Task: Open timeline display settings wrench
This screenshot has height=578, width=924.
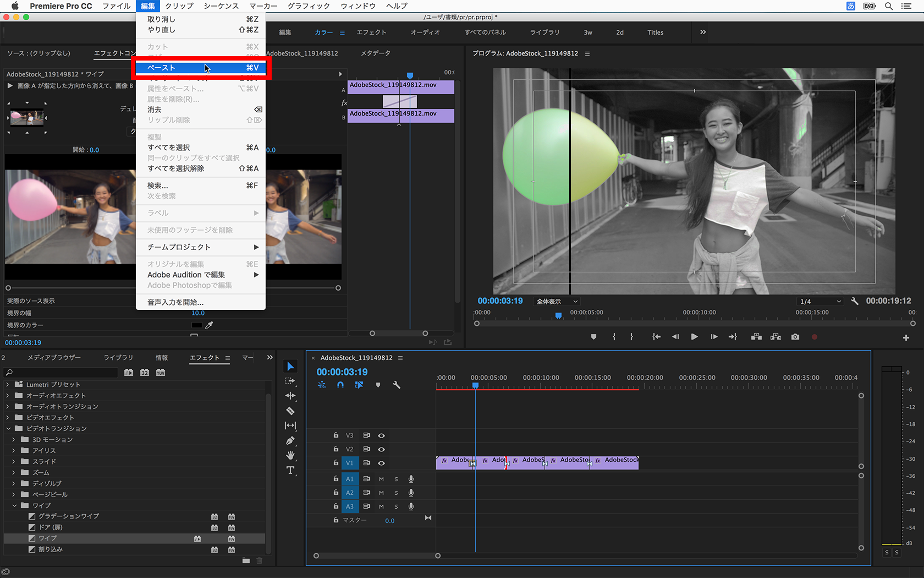Action: coord(396,385)
